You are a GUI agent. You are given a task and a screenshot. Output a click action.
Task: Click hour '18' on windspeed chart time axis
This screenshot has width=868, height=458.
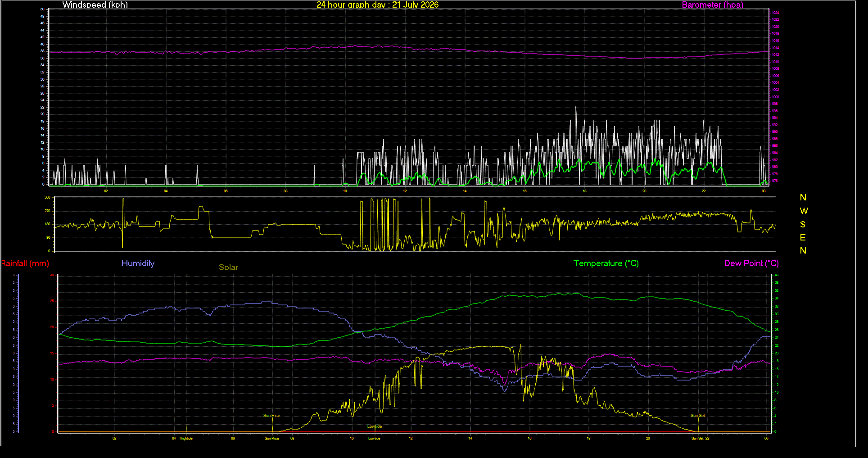pos(584,191)
